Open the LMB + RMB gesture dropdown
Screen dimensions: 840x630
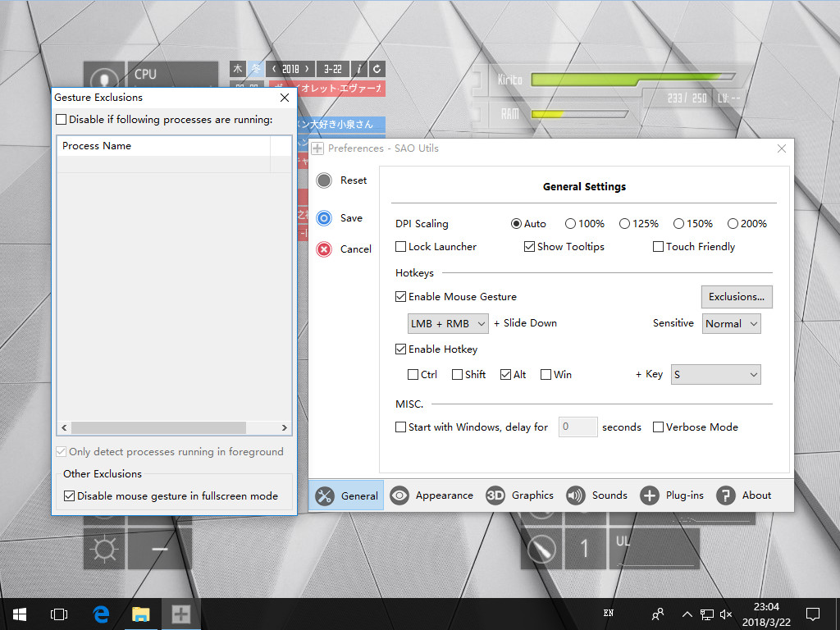[448, 323]
